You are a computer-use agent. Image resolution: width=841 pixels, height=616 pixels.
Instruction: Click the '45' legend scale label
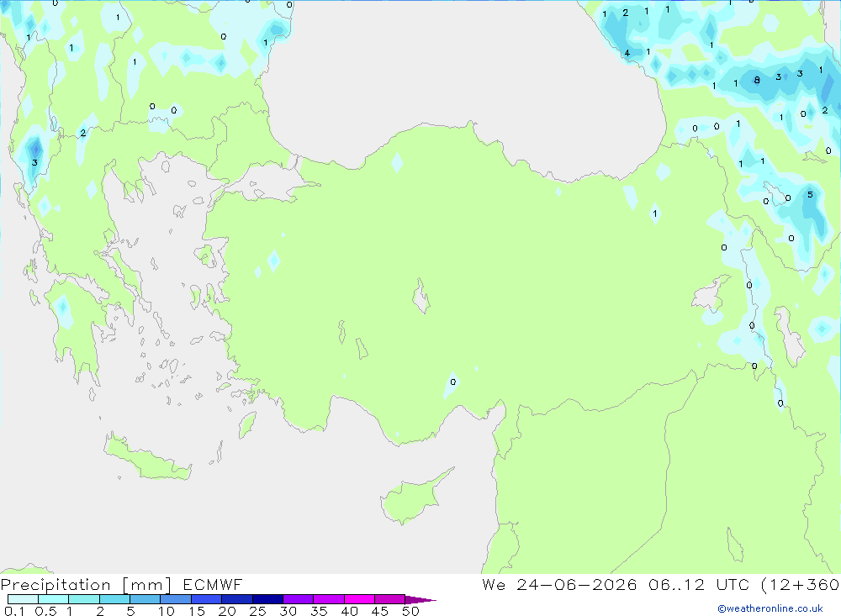click(380, 611)
